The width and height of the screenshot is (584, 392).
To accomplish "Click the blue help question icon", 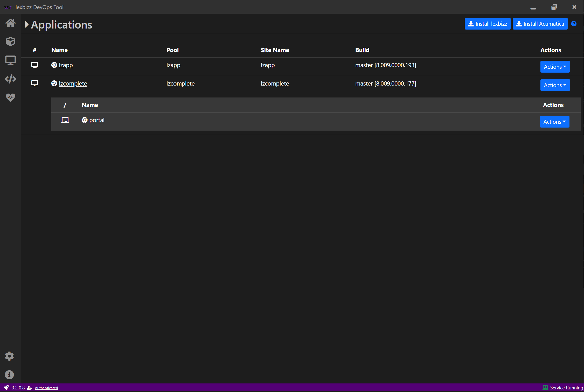I will [x=574, y=24].
